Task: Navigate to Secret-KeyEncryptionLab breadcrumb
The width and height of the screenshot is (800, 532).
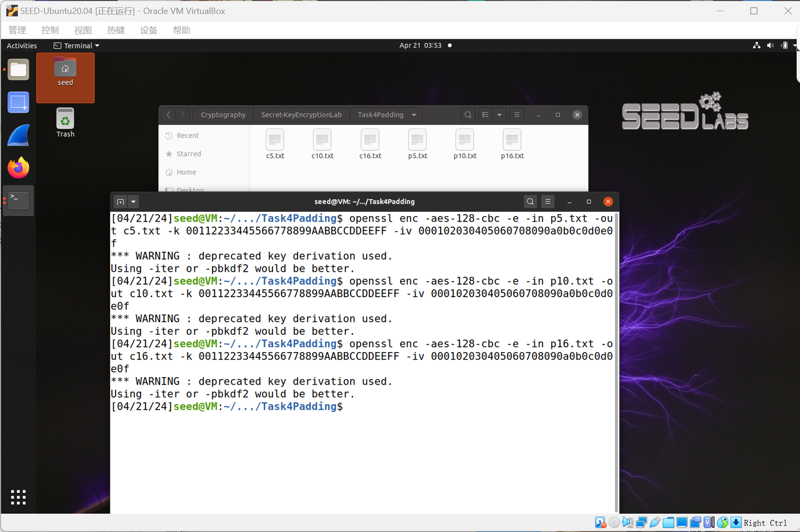Action: 301,115
